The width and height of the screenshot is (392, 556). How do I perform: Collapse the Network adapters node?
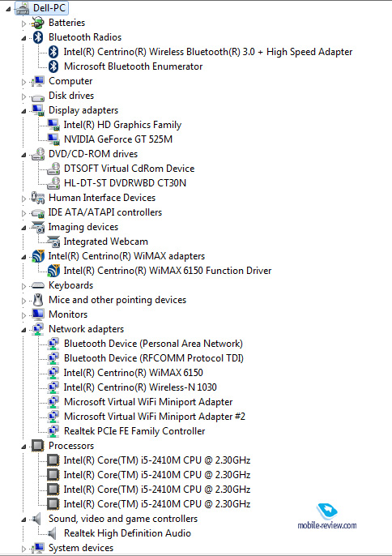tap(23, 330)
